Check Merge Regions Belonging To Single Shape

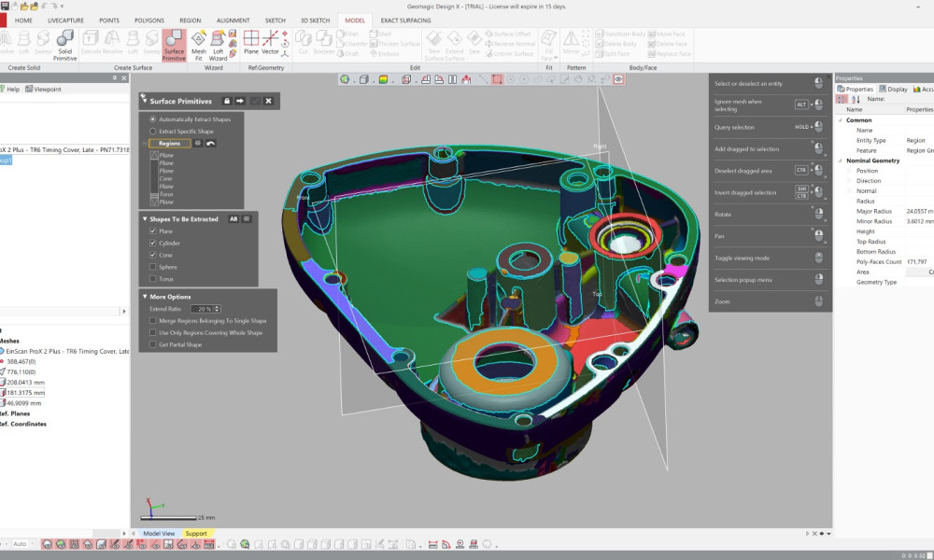[x=153, y=320]
